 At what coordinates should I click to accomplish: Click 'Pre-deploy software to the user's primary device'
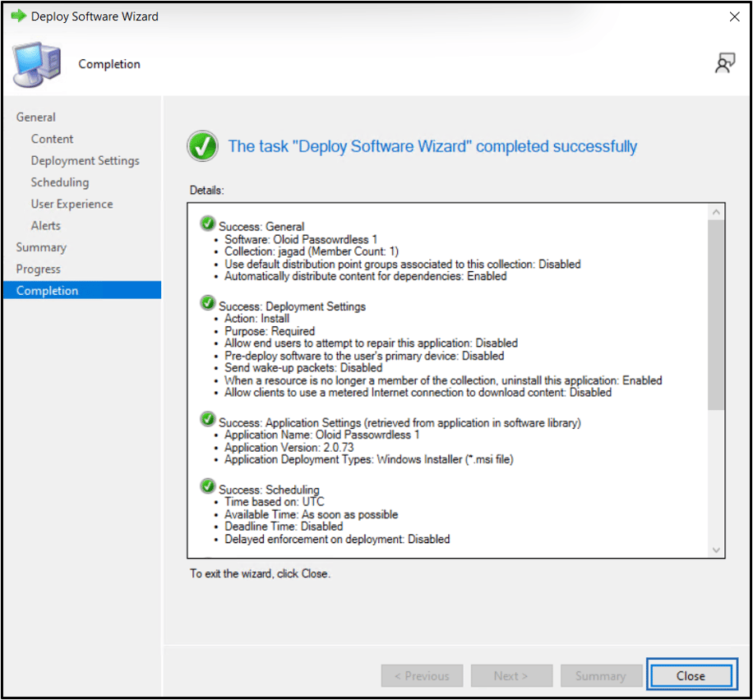click(364, 356)
